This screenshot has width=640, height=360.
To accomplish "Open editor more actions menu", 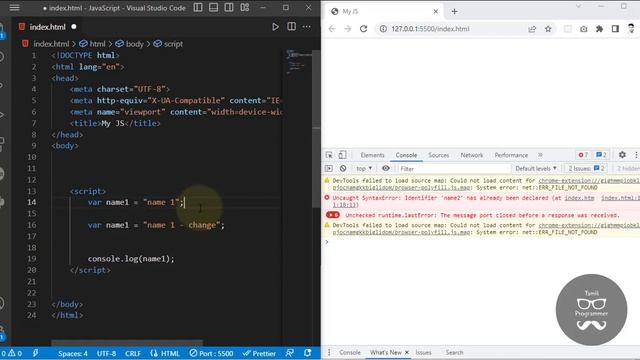I will 307,27.
